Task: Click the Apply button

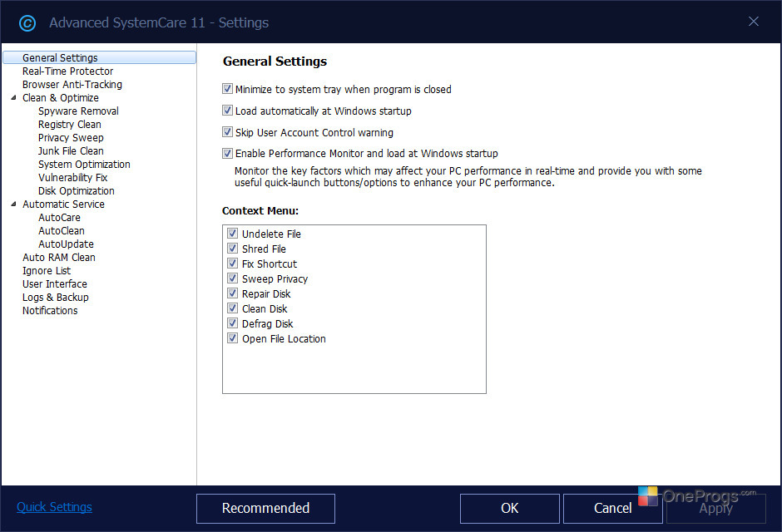Action: (716, 509)
